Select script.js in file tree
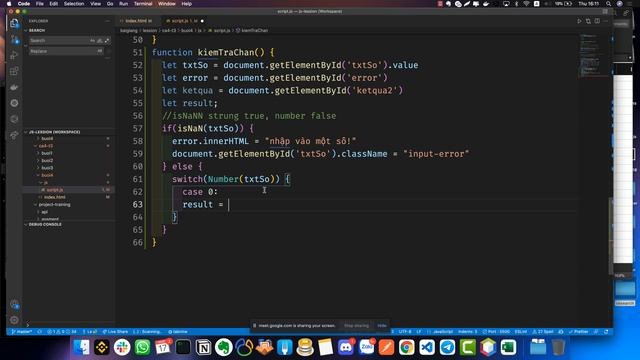 (54, 190)
